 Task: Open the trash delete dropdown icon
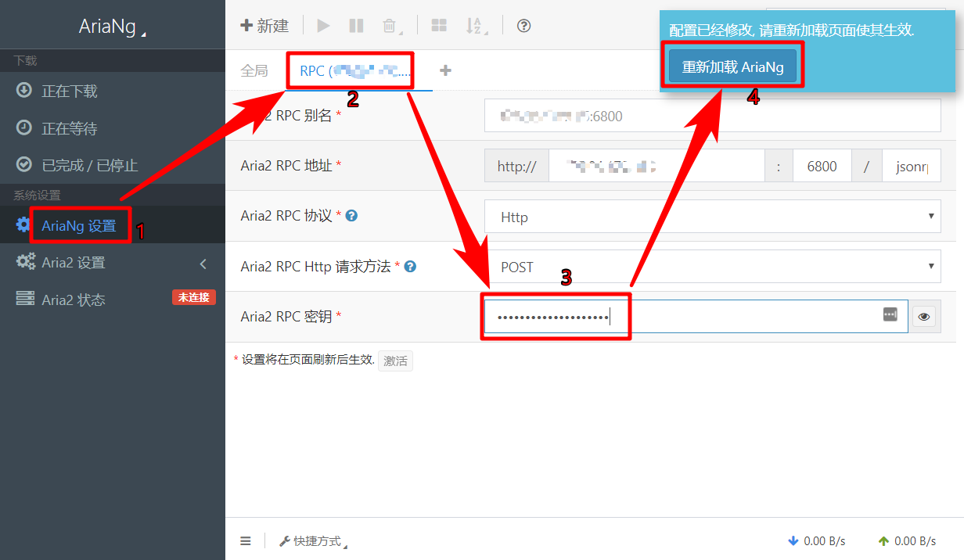pos(391,26)
